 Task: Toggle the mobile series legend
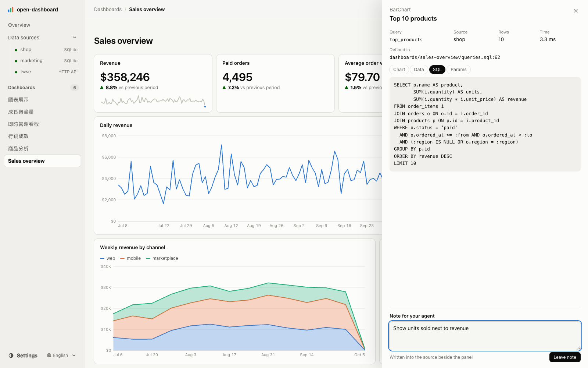(x=130, y=258)
